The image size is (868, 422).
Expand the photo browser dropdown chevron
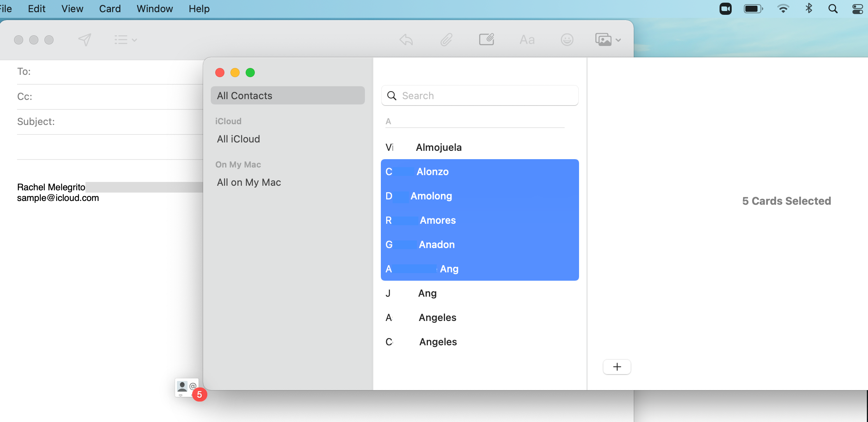[619, 40]
